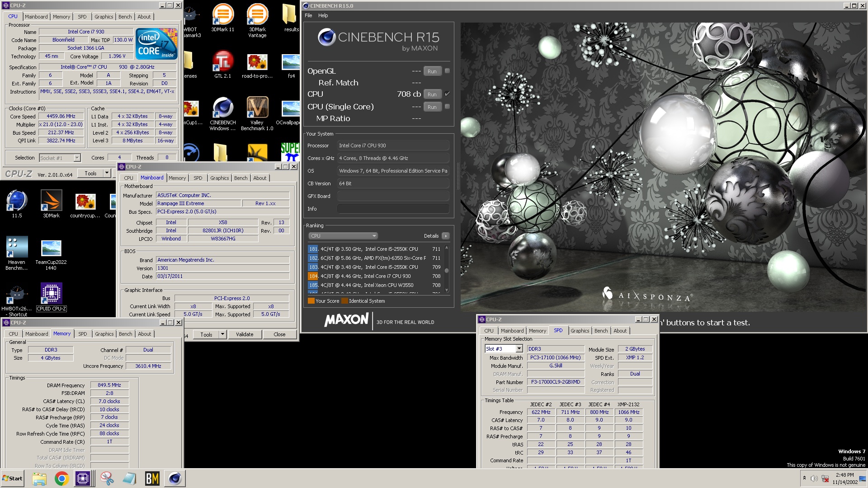Open the countrycup image file

click(x=85, y=205)
